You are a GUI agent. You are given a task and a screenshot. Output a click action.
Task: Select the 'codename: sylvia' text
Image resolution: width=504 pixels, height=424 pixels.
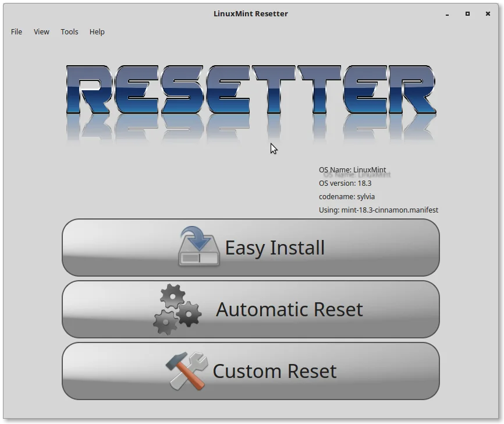coord(346,196)
